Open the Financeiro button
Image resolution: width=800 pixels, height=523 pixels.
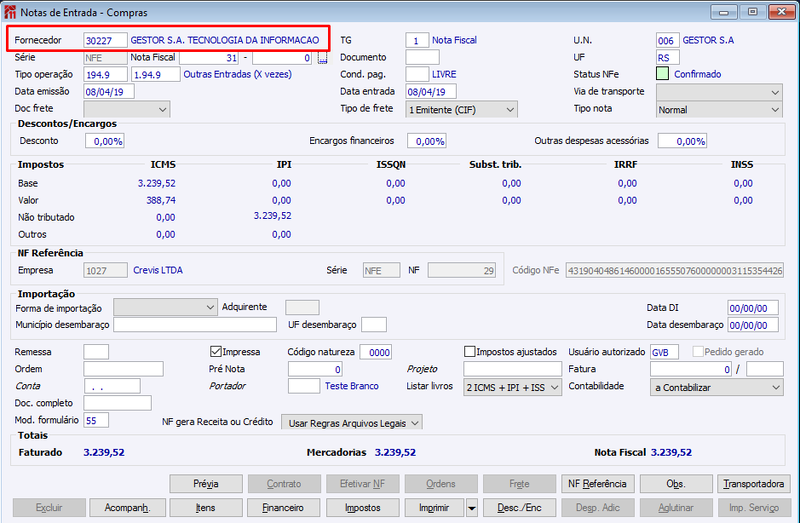point(283,508)
